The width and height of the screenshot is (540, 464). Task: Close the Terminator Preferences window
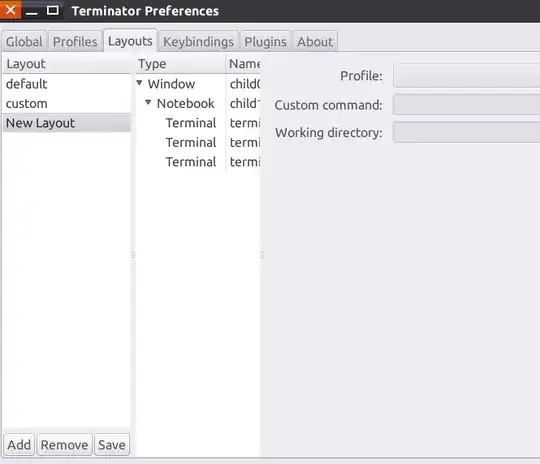point(10,10)
